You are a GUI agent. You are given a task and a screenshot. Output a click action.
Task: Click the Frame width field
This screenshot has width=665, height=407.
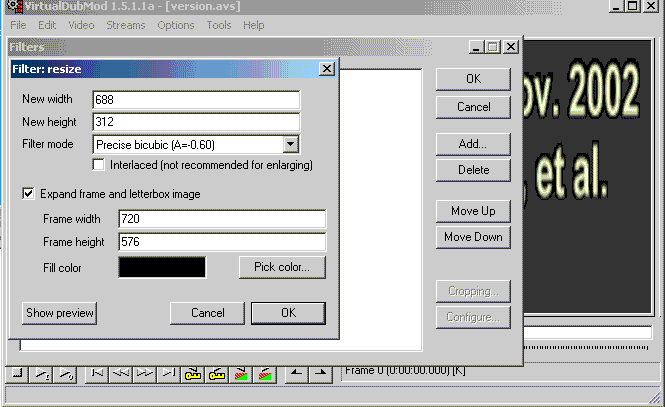pos(222,219)
